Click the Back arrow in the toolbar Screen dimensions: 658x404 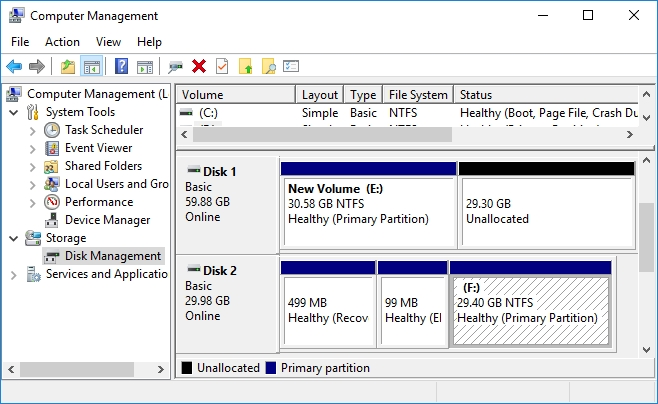pos(14,66)
